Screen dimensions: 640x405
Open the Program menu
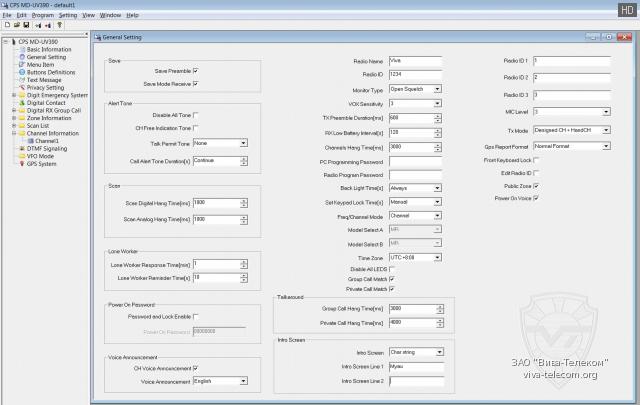(x=42, y=16)
